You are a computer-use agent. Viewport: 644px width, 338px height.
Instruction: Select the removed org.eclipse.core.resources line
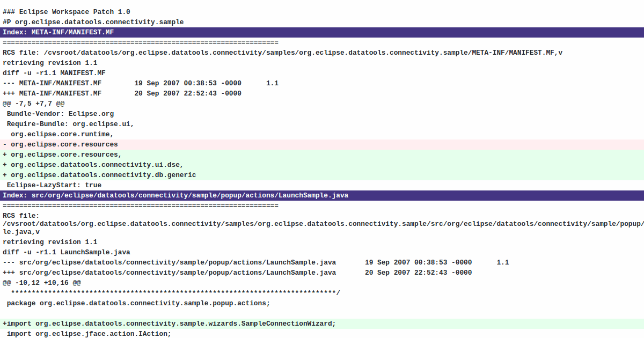point(59,144)
